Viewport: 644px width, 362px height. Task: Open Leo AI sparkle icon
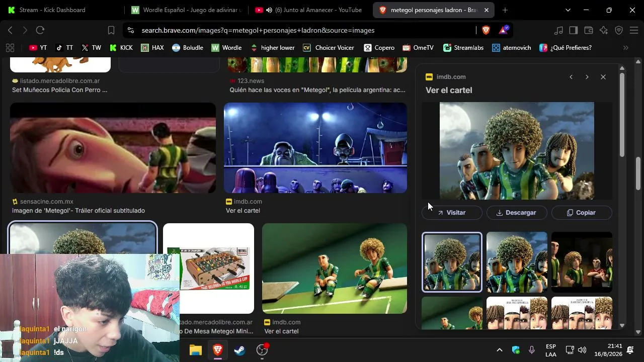[x=604, y=30]
